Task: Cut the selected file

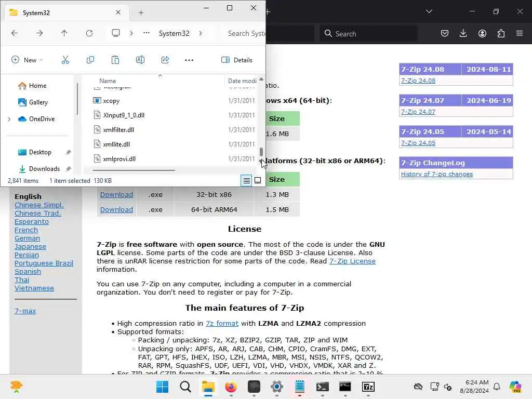Action: pyautogui.click(x=65, y=60)
